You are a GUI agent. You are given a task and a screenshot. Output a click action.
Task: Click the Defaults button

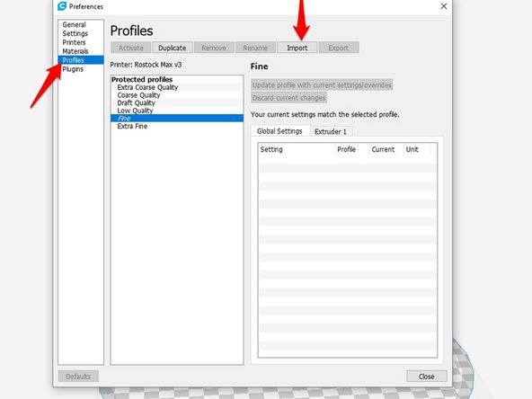click(x=78, y=377)
